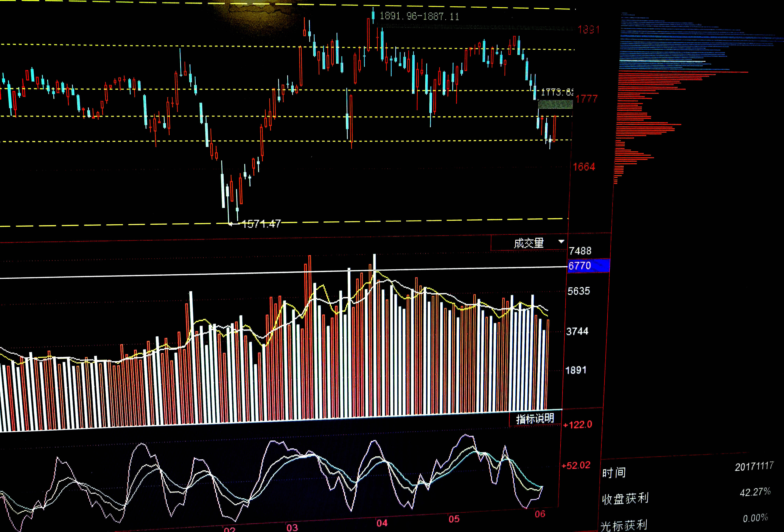
Task: Click the 指标说明 button
Action: coord(535,419)
